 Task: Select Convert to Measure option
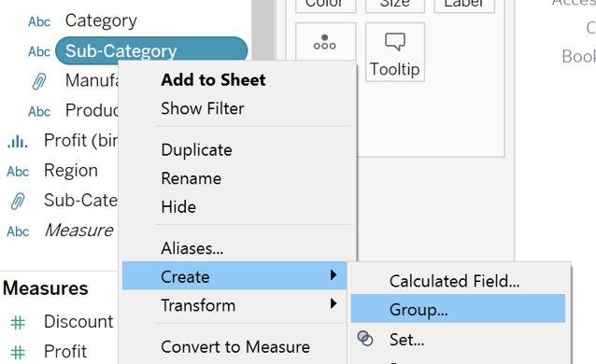(x=235, y=347)
